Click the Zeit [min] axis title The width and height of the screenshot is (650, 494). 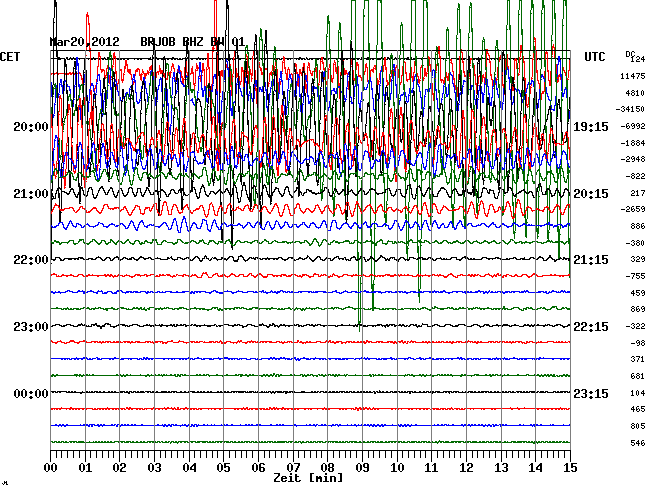(x=308, y=478)
